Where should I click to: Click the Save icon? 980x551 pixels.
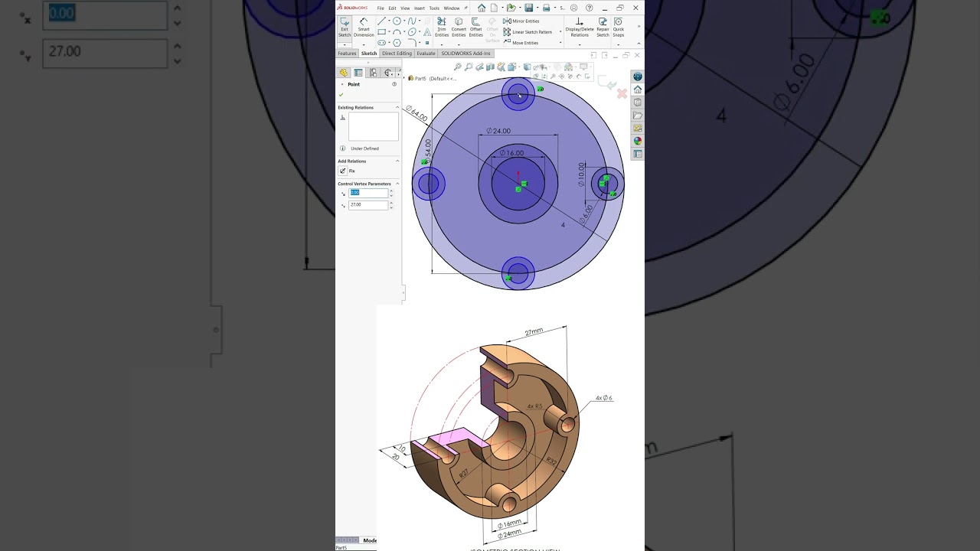pos(529,8)
